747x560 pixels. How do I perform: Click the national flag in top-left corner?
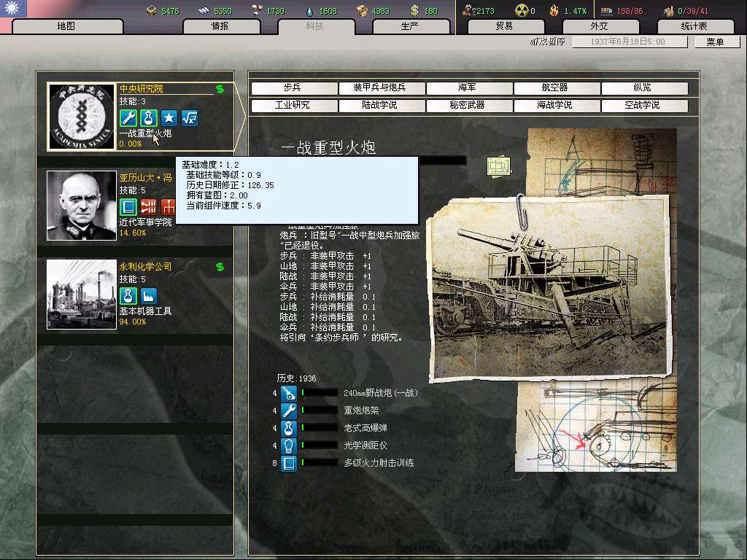14,9
